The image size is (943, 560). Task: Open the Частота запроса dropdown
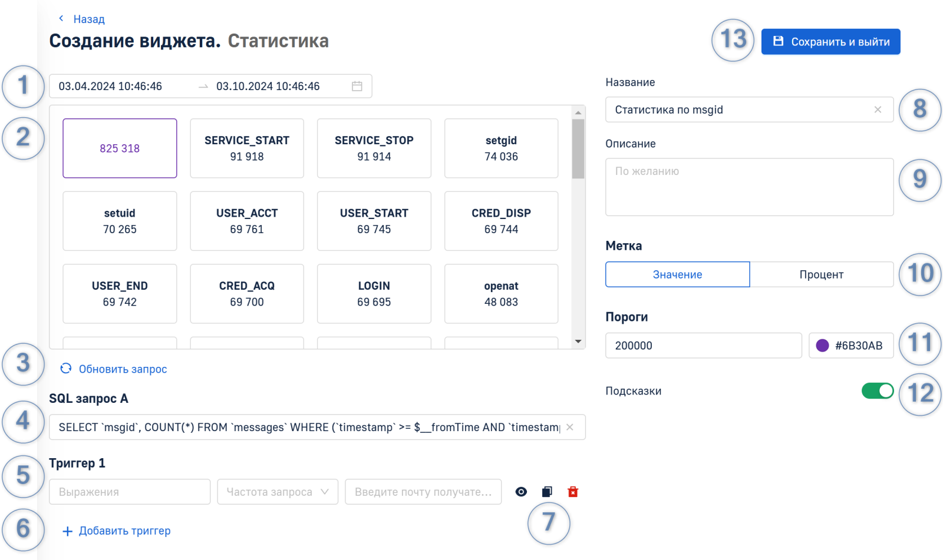click(x=278, y=492)
